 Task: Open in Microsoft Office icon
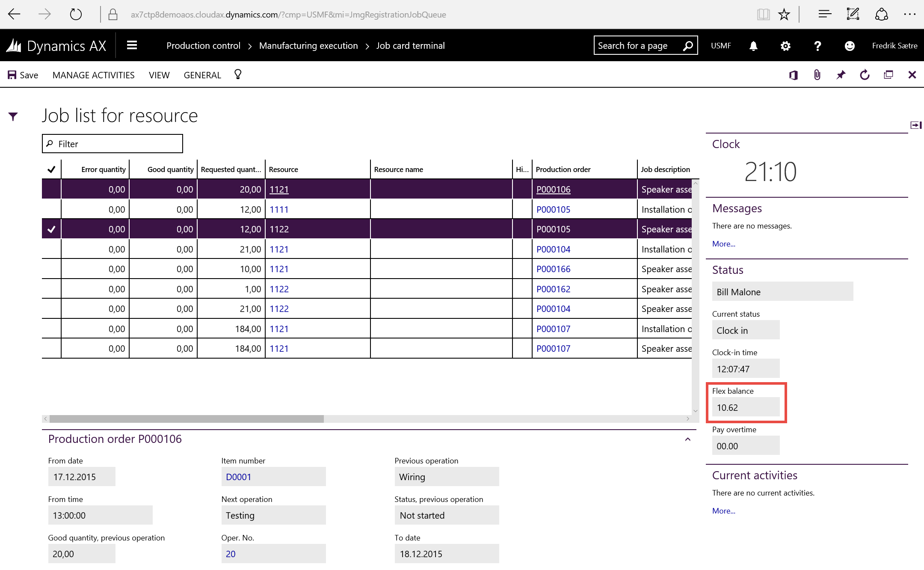pos(794,75)
